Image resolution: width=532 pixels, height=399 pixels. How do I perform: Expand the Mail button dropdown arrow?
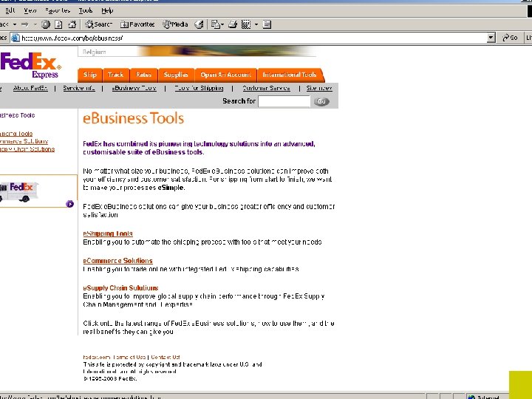[222, 24]
